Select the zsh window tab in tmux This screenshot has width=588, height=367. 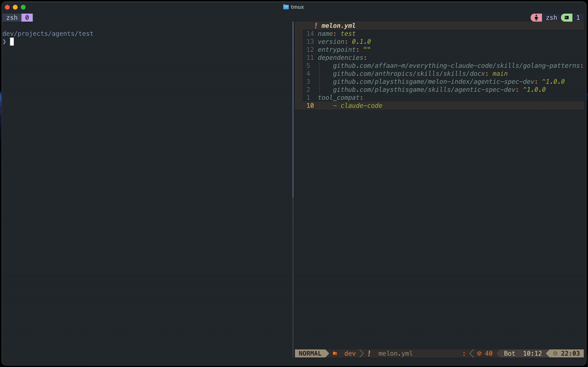(x=12, y=18)
